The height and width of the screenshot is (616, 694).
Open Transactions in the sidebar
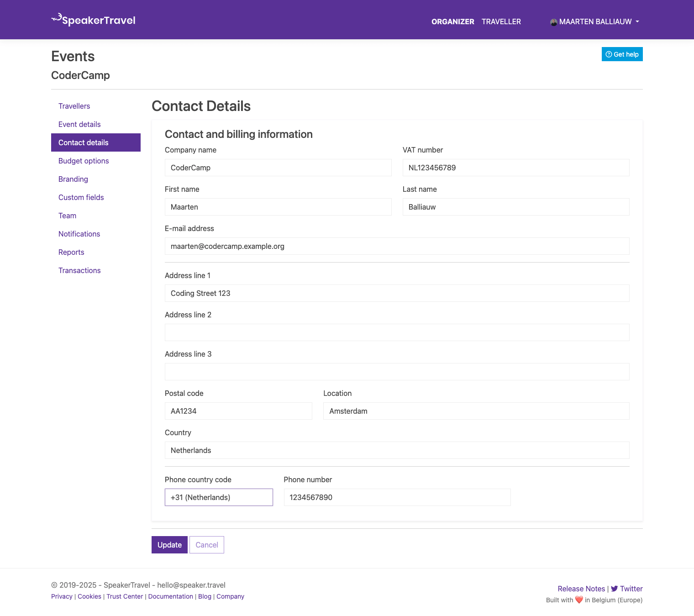[x=96, y=270]
